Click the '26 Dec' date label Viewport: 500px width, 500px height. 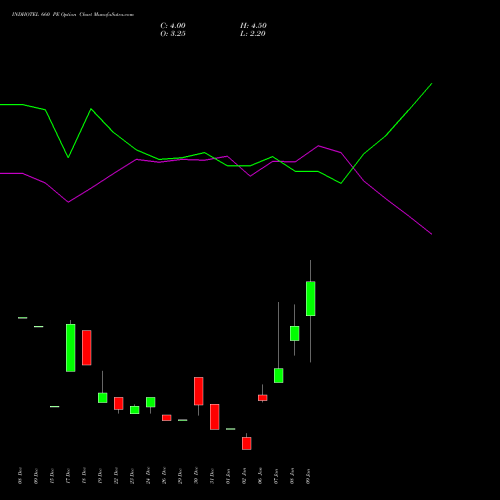click(x=164, y=476)
